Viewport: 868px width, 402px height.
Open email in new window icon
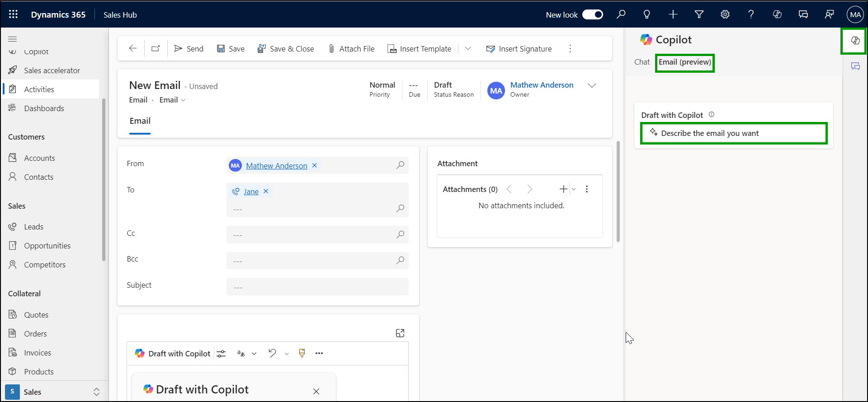[x=156, y=48]
